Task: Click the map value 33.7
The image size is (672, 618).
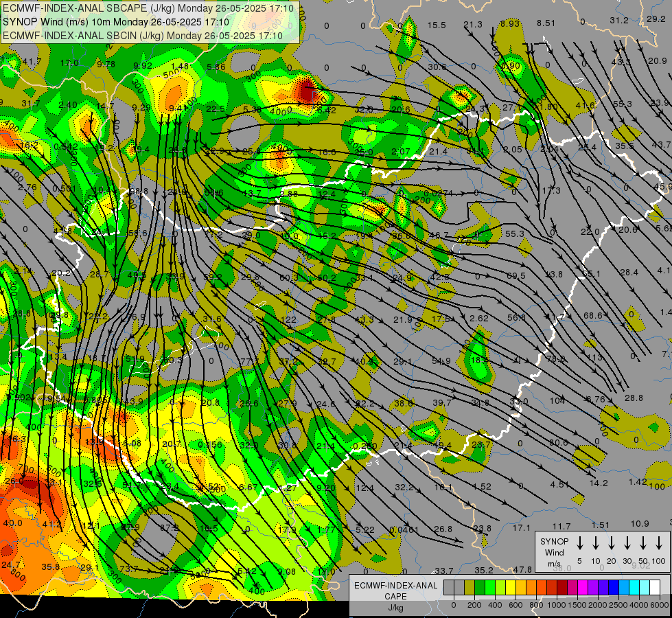Action: click(444, 571)
